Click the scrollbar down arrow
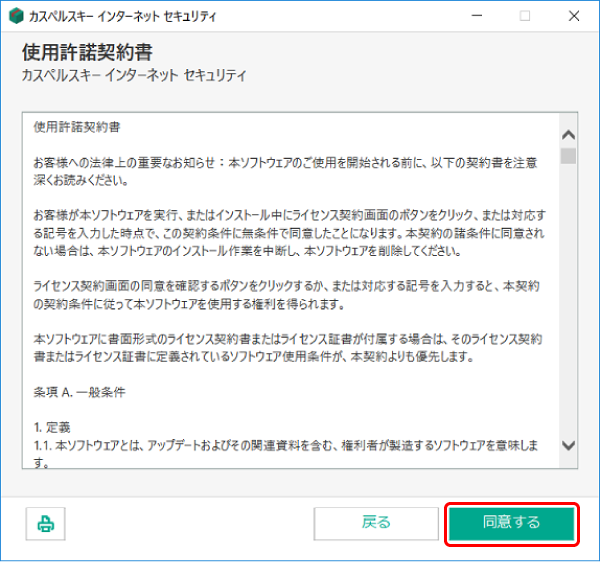600x562 pixels. (568, 445)
